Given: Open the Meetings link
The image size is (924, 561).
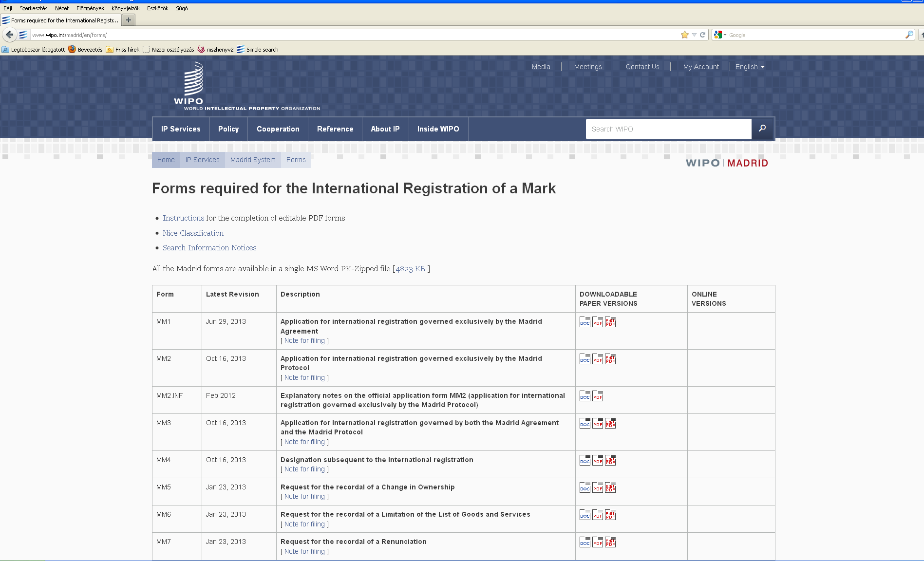Looking at the screenshot, I should 588,67.
